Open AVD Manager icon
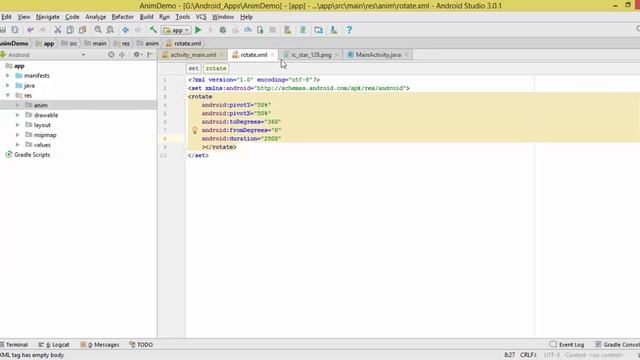 [288, 30]
